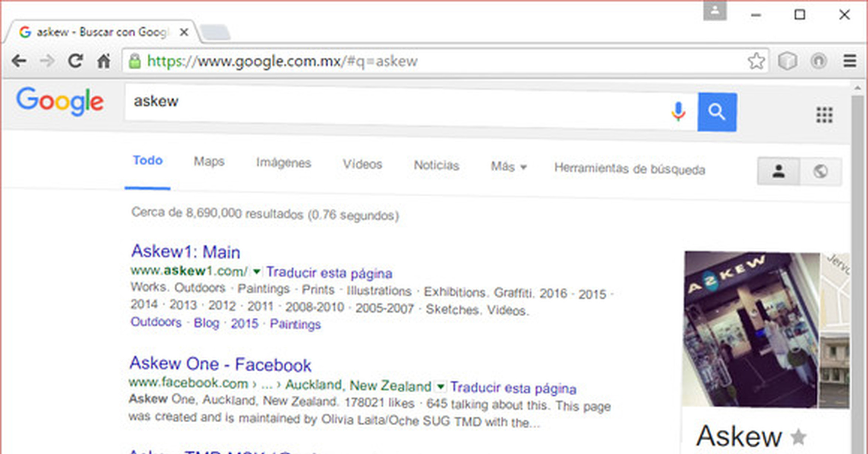The width and height of the screenshot is (868, 454).
Task: Switch to the Imágenes tab
Action: coord(284,163)
